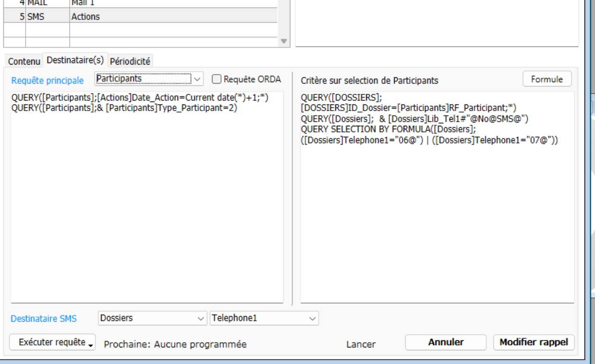The width and height of the screenshot is (595, 364).
Task: Select the Destinataire(s) tab
Action: coord(75,60)
